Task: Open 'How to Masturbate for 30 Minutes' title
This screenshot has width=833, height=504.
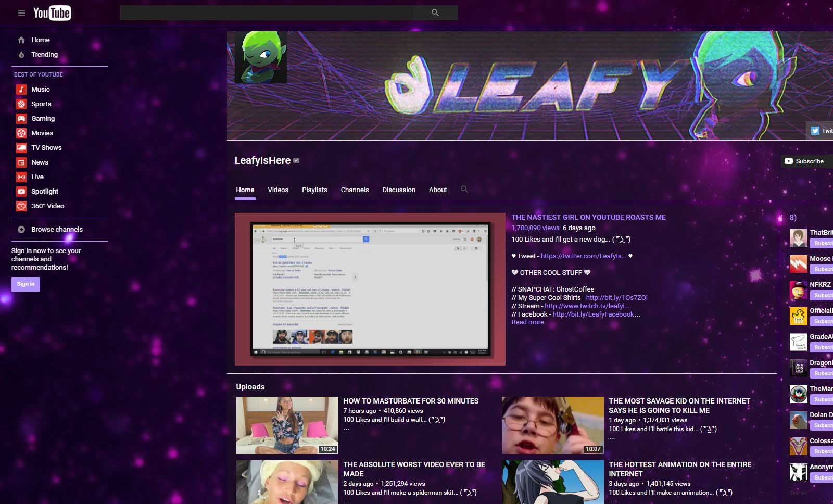Action: [411, 401]
